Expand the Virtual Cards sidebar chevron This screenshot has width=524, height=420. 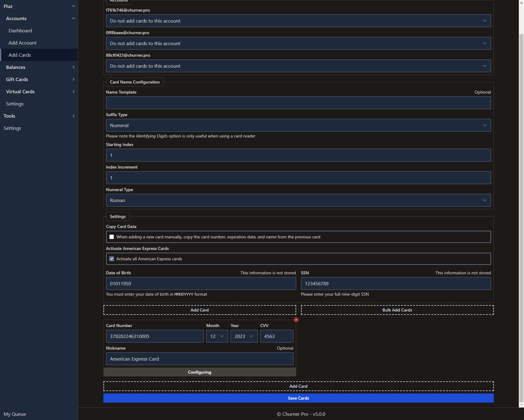click(x=73, y=91)
